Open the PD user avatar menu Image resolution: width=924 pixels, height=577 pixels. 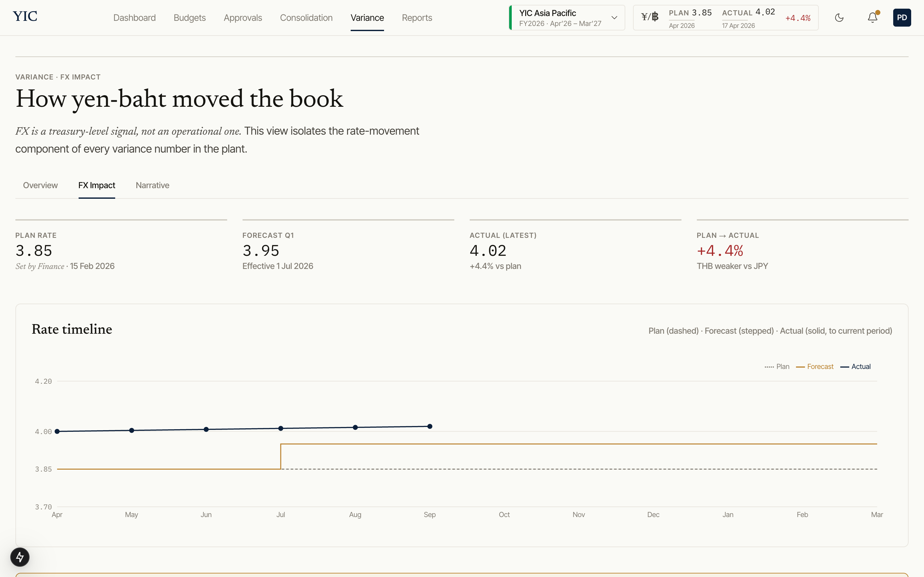tap(902, 18)
